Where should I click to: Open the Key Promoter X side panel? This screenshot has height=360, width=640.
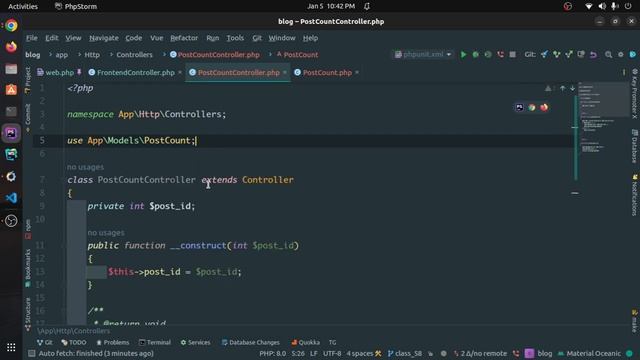[634, 93]
